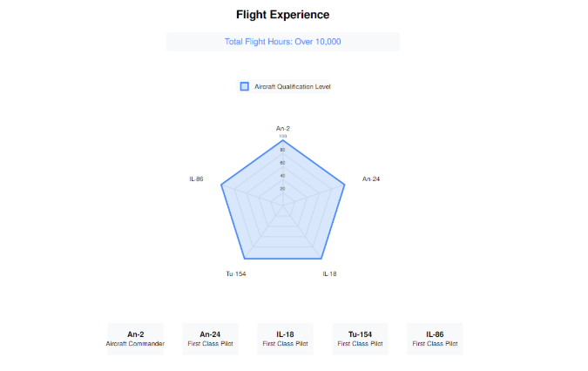Screen dimensions: 588x371
Task: Click the IL-86 axis label beside the radar chart
Action: tap(196, 179)
